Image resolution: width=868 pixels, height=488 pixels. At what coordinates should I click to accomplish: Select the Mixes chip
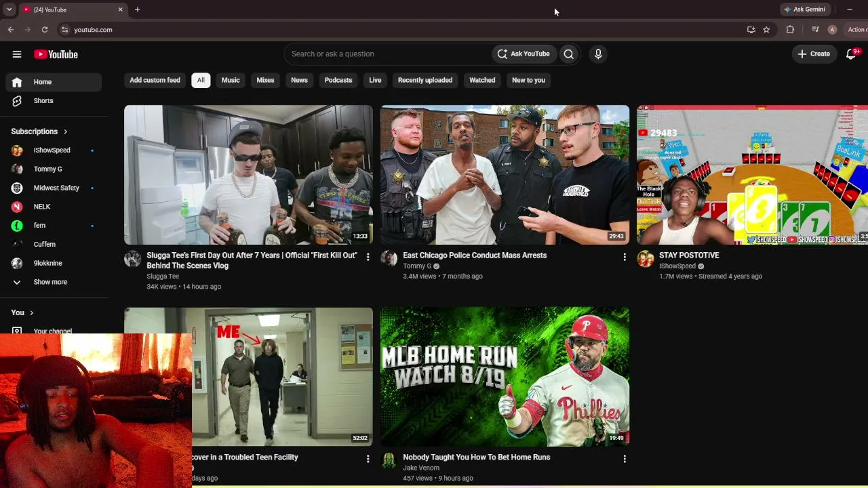click(x=265, y=80)
